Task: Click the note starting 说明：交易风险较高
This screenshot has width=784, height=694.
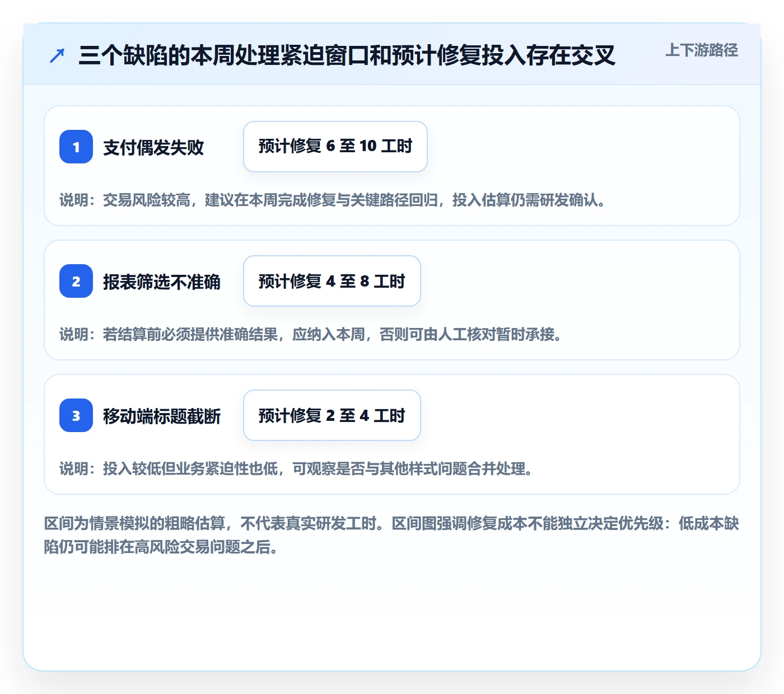Action: pyautogui.click(x=333, y=200)
